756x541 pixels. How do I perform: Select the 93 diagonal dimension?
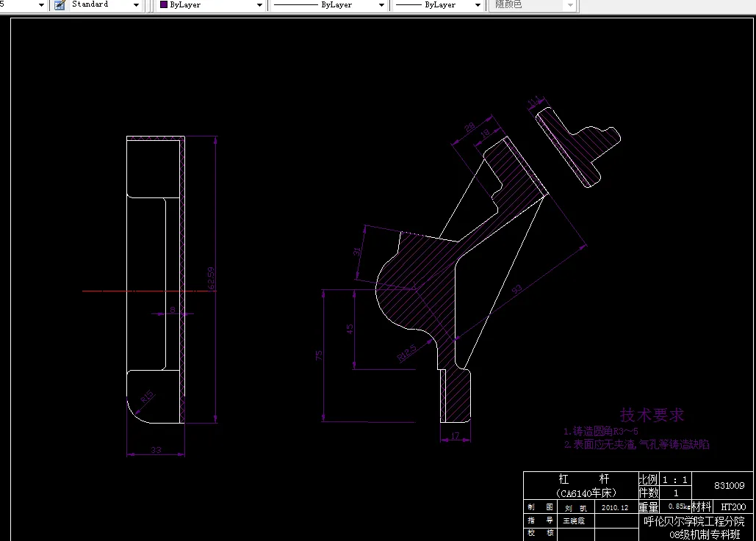tap(516, 289)
